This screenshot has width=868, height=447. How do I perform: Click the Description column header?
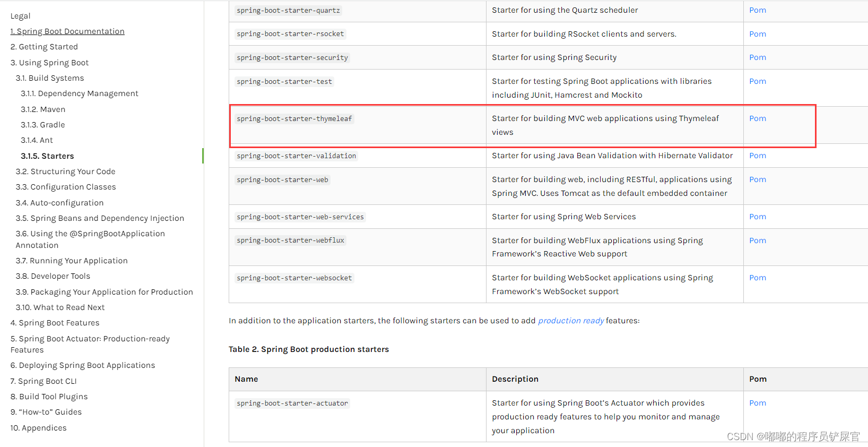(x=515, y=379)
